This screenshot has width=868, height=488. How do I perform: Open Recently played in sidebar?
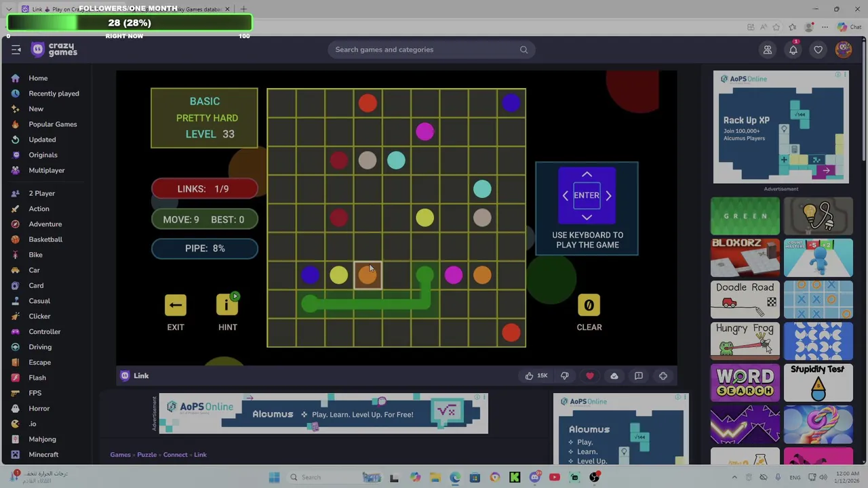pos(54,94)
